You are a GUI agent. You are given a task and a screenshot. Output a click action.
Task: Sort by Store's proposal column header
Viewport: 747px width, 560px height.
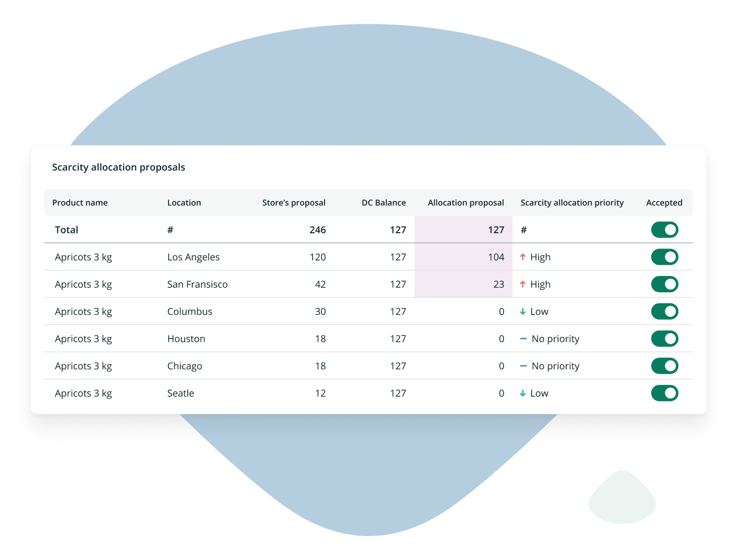pyautogui.click(x=294, y=203)
